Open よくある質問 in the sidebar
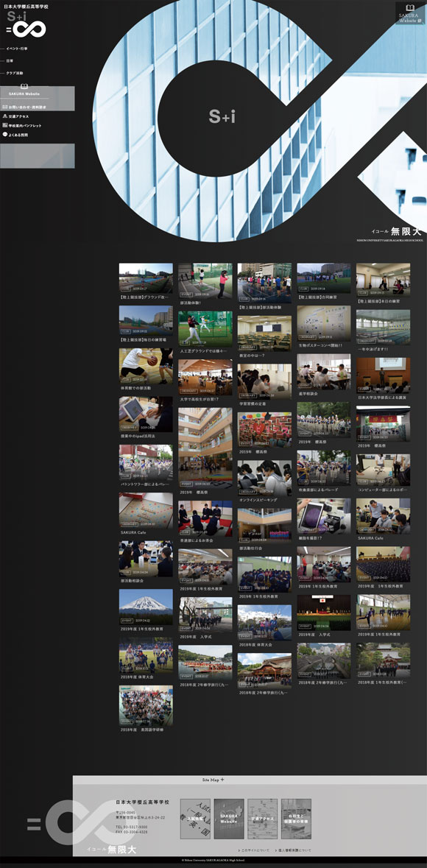Screen dimensions: 427x868 (x=18, y=135)
